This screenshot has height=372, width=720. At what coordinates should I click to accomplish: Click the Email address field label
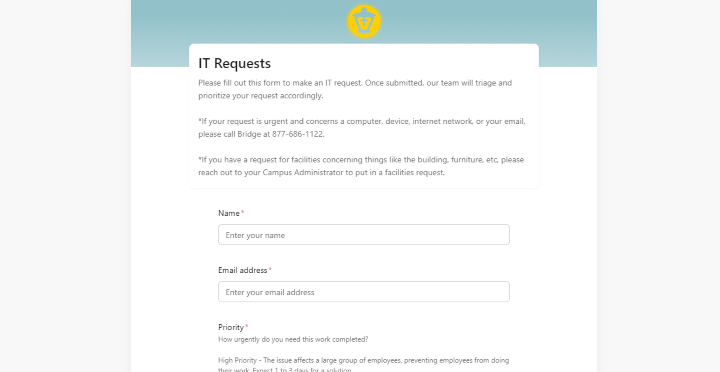[x=242, y=270]
